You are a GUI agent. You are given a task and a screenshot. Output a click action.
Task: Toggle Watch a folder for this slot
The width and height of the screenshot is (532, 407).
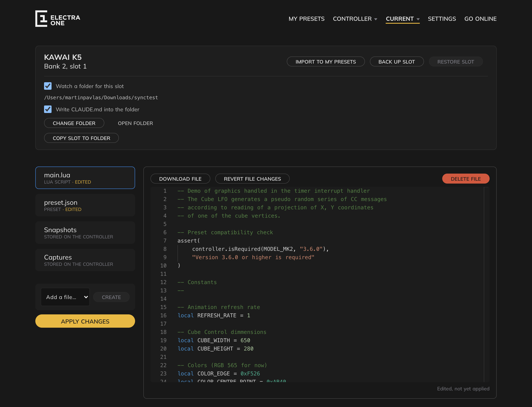(48, 86)
